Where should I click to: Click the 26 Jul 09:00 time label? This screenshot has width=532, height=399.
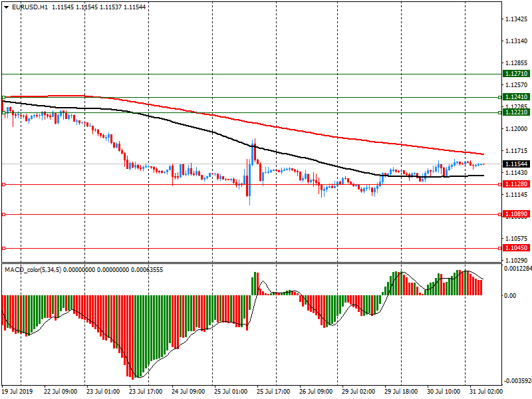pos(316,392)
